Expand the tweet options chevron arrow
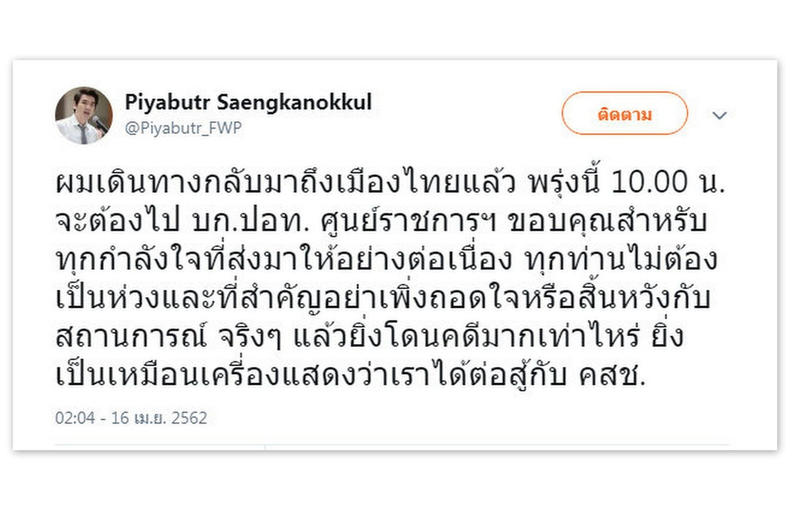 (x=719, y=115)
